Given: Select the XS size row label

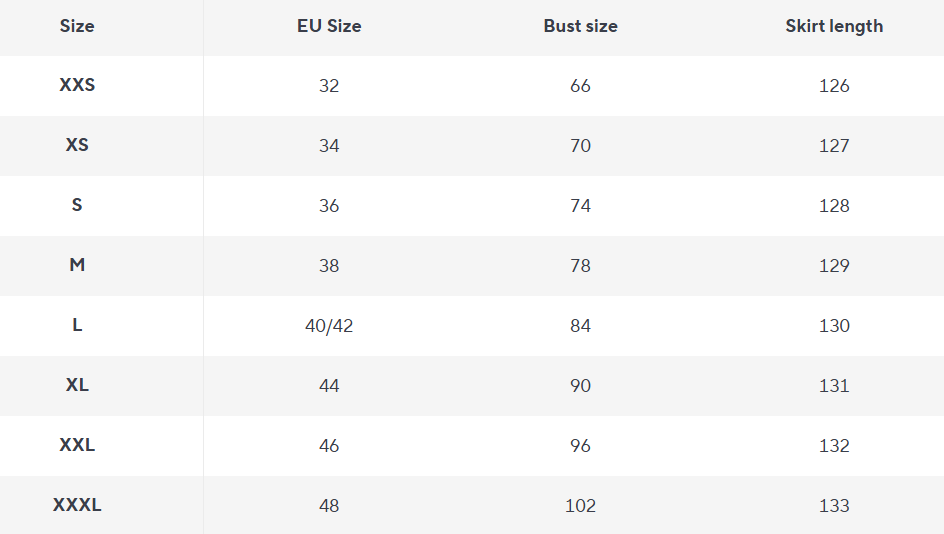Looking at the screenshot, I should tap(77, 145).
